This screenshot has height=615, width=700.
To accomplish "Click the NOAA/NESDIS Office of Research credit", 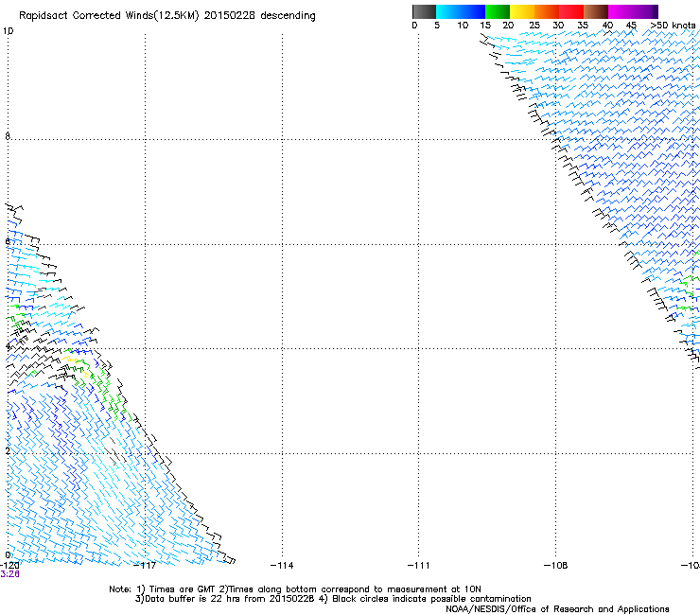I will pos(557,609).
